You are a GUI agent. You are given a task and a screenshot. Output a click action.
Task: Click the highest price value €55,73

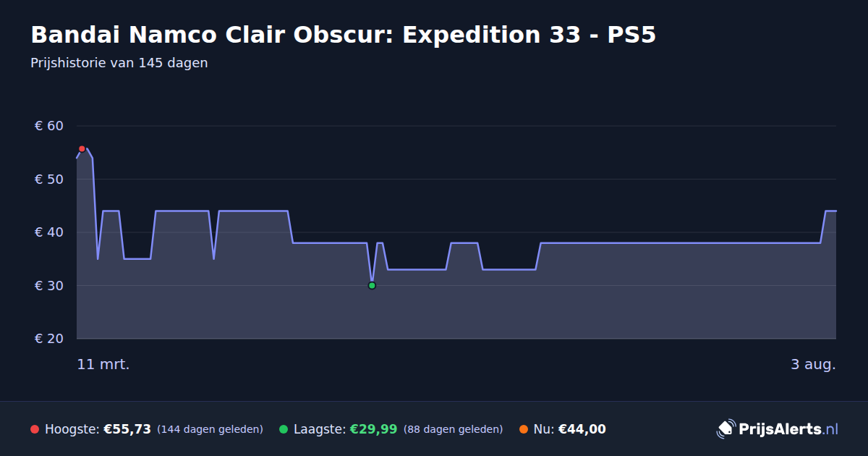127,429
